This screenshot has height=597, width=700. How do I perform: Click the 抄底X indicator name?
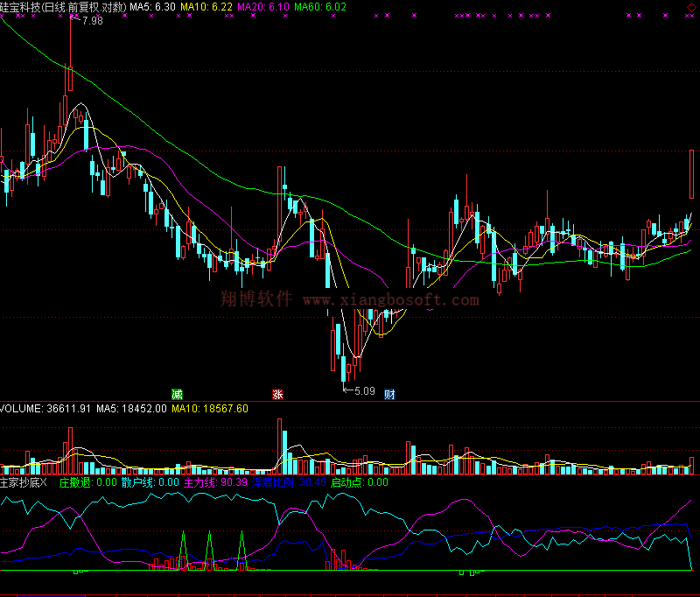pos(24,482)
